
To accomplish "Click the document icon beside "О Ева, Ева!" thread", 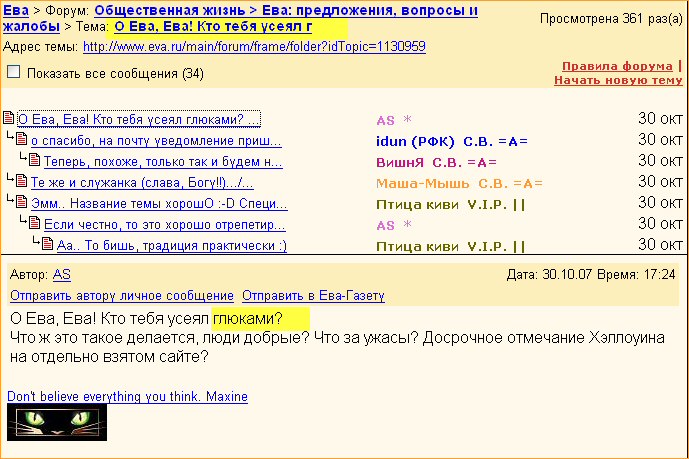I will tap(10, 120).
